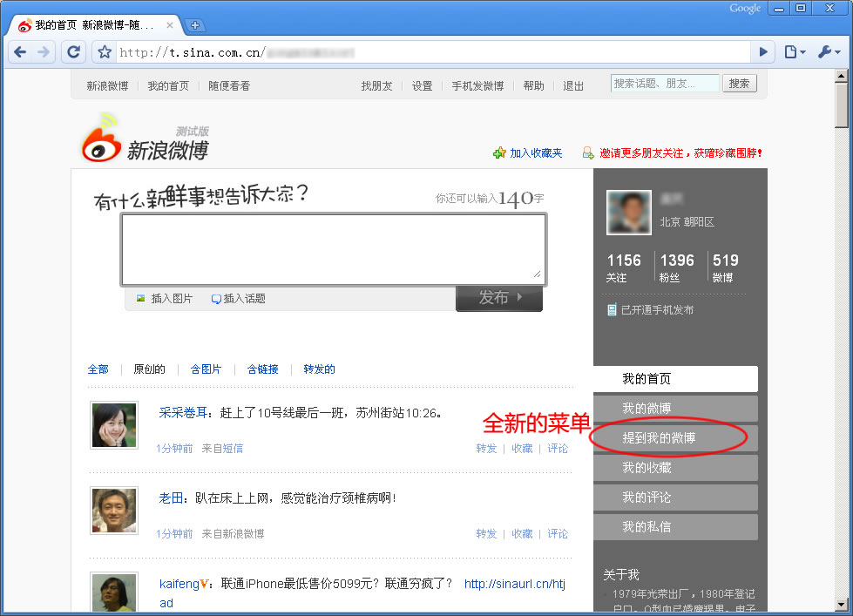Click 收藏 on 采采卷耳 post
This screenshot has height=616, width=853.
coord(522,449)
